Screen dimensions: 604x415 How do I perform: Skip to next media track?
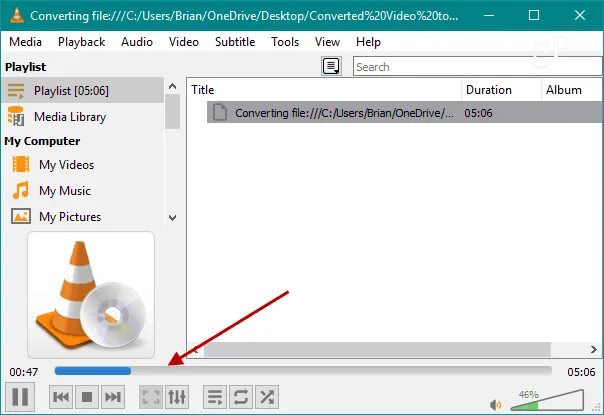pos(113,397)
